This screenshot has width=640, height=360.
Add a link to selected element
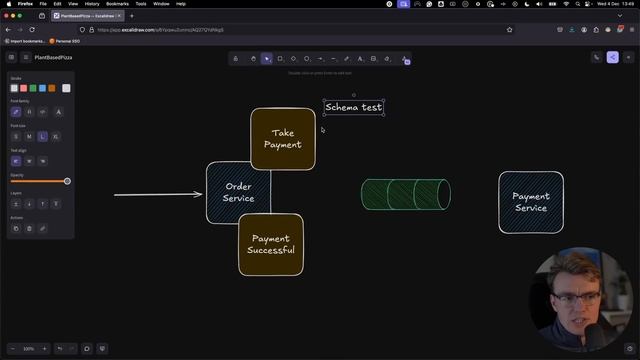tap(43, 229)
